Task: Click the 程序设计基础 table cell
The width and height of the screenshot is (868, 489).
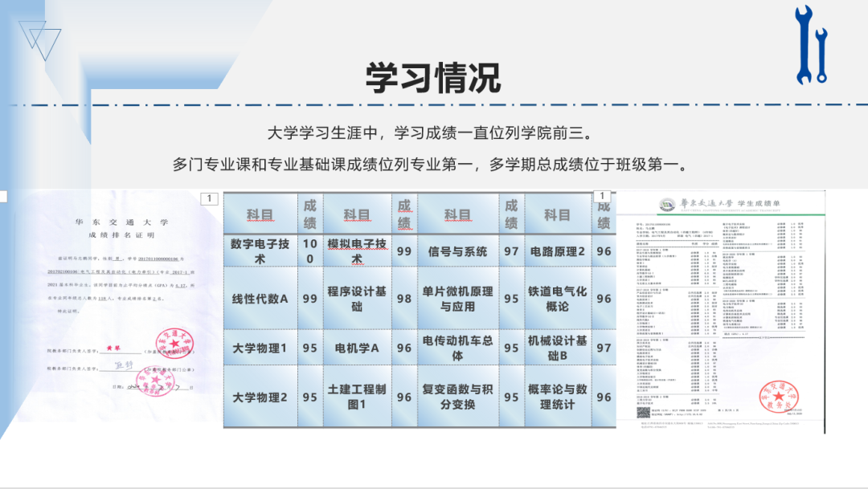Action: (x=356, y=299)
